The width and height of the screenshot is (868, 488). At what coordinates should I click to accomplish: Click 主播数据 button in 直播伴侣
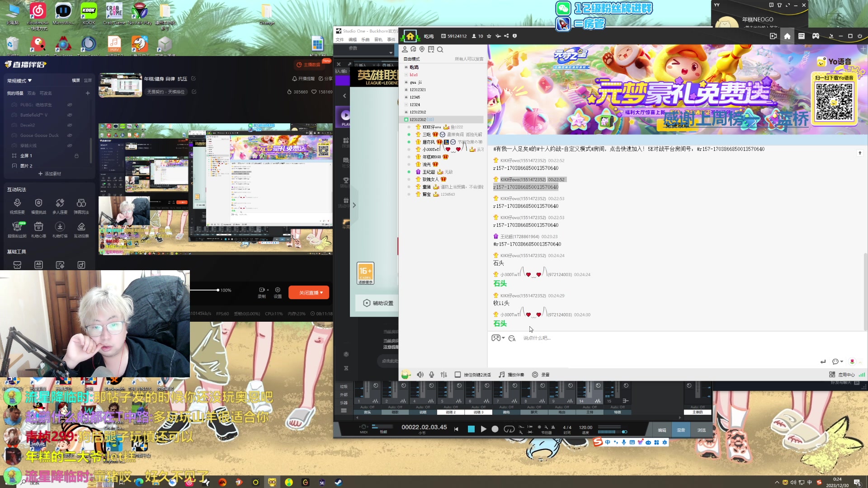(x=309, y=65)
